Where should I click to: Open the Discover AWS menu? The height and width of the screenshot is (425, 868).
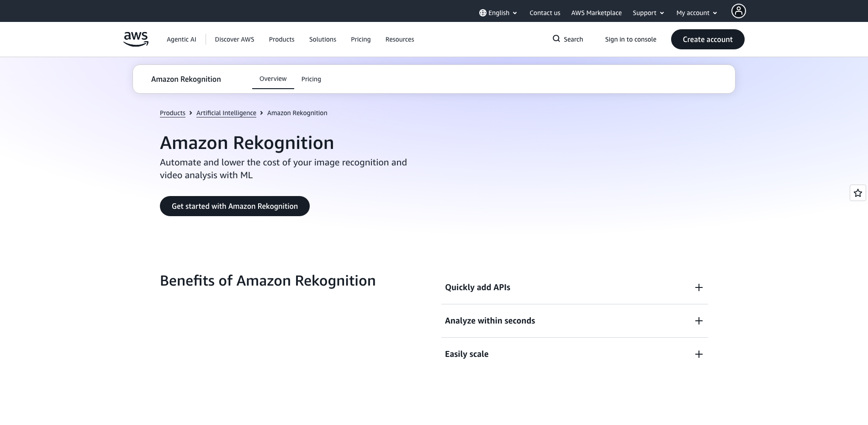[234, 39]
